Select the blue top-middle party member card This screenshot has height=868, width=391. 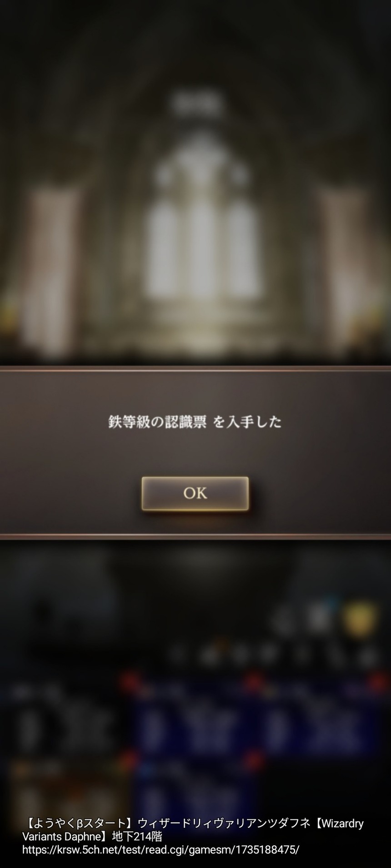click(x=193, y=722)
